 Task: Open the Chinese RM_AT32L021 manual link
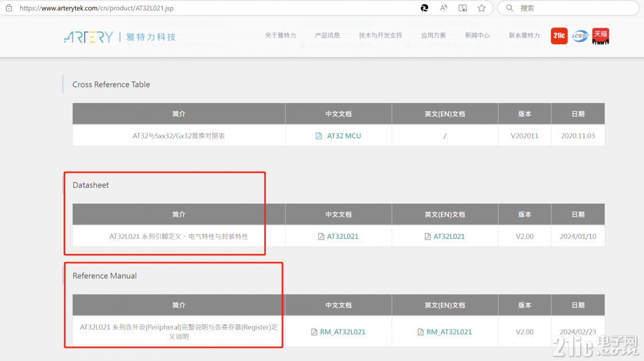[x=342, y=332]
